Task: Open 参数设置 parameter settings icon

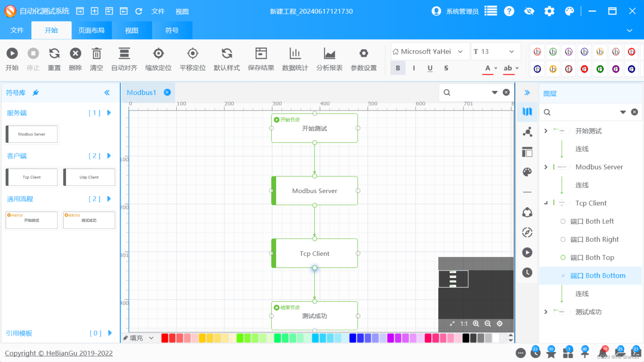Action: click(x=363, y=53)
